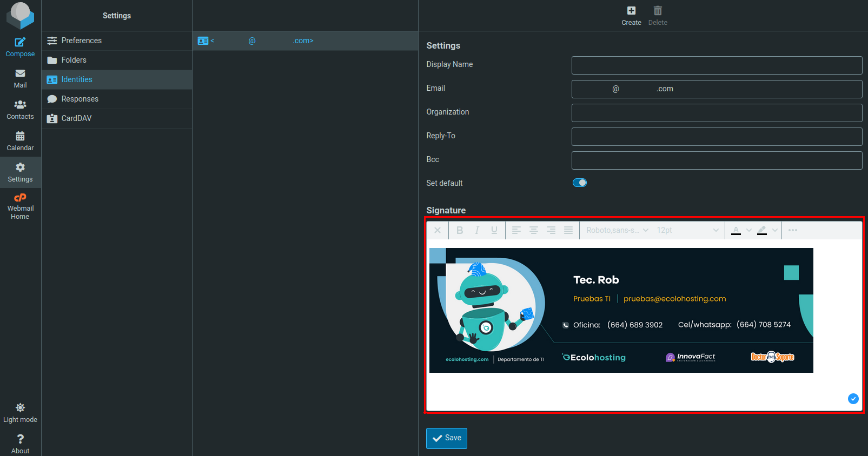Click the Save button
Image resolution: width=868 pixels, height=456 pixels.
[447, 438]
